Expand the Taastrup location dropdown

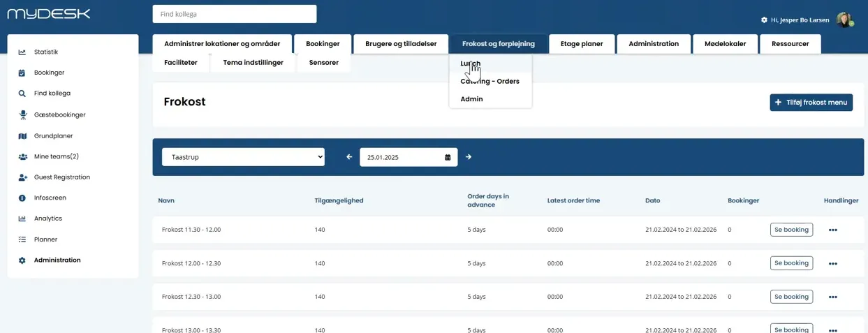pos(243,157)
